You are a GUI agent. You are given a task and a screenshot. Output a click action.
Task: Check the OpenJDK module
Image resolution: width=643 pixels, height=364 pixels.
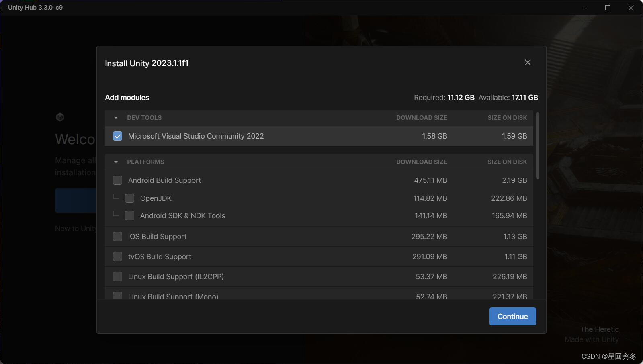[129, 198]
